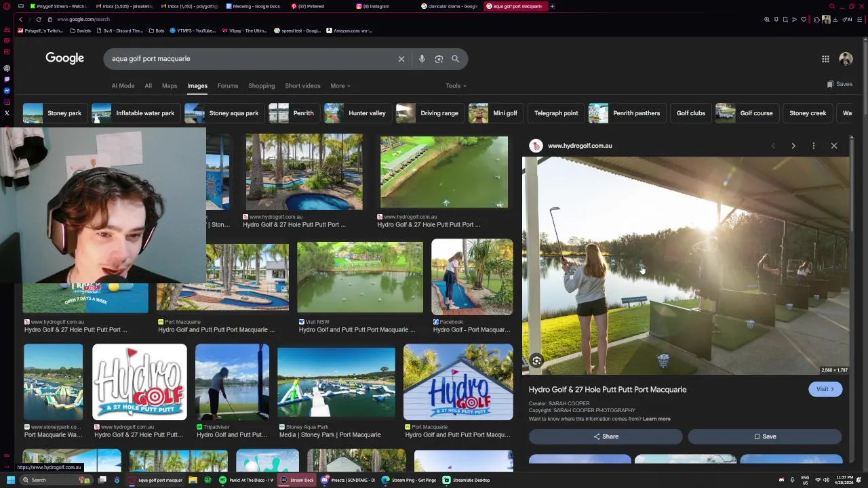Select the Short videos tab
The width and height of the screenshot is (868, 488).
(x=302, y=86)
